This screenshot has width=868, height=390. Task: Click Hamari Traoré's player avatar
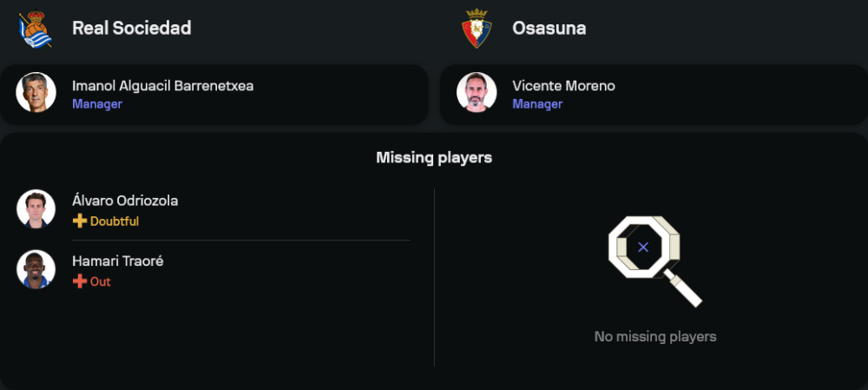point(36,269)
